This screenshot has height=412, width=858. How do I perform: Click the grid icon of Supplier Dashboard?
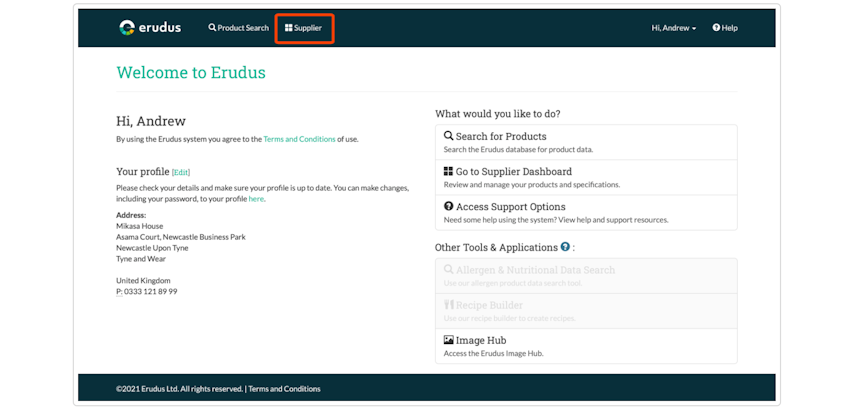click(x=448, y=171)
